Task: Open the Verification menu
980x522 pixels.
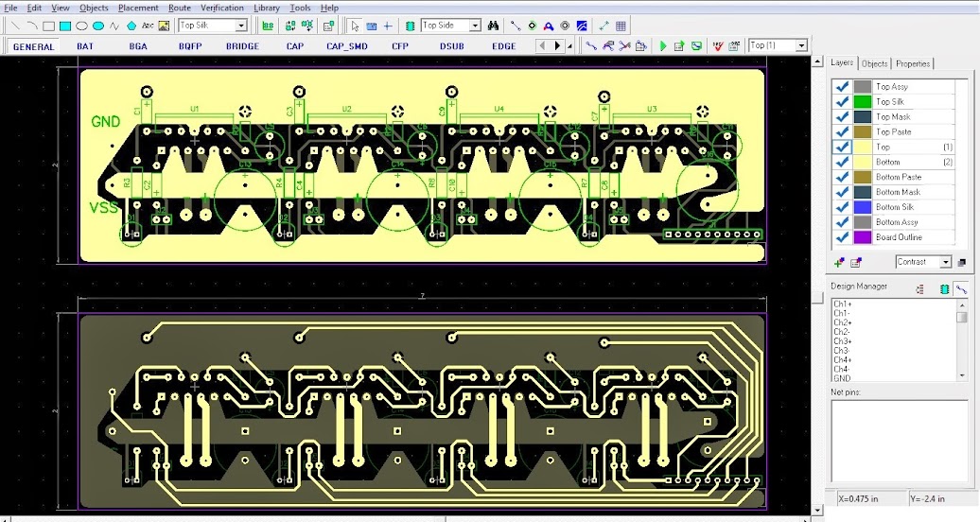Action: (221, 8)
